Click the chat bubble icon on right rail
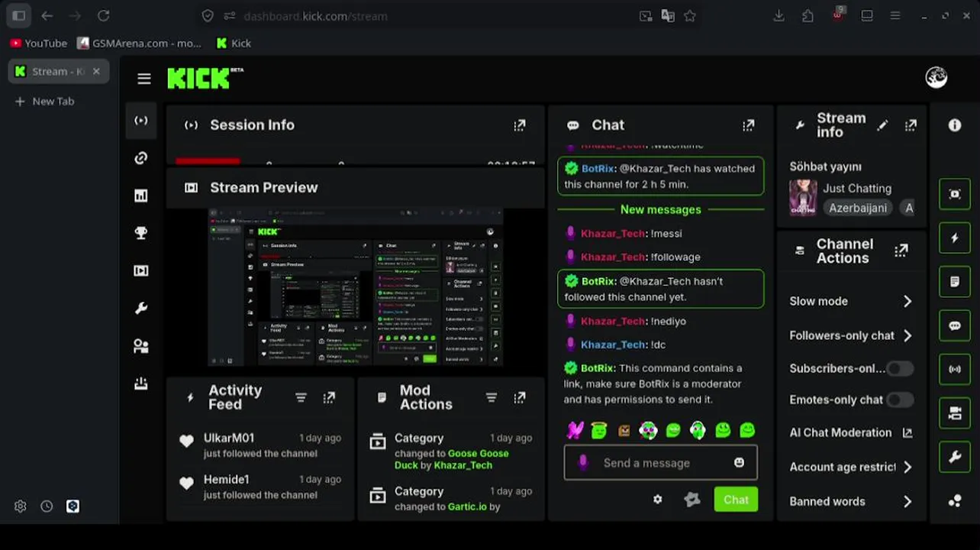 pyautogui.click(x=955, y=325)
